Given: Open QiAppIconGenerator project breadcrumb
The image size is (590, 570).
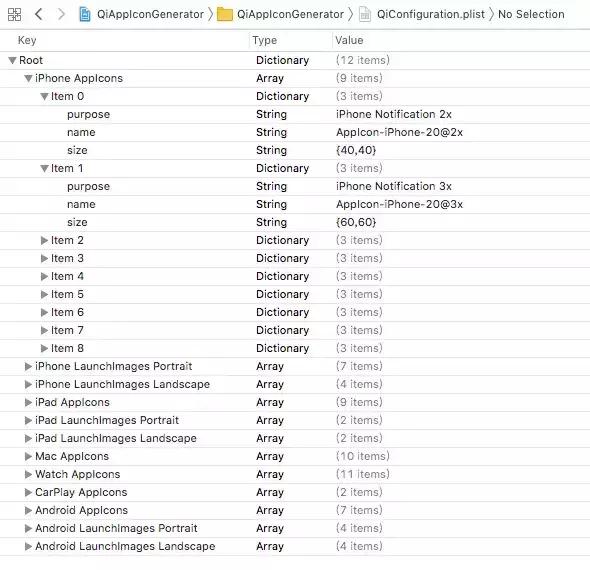Looking at the screenshot, I should (x=150, y=14).
